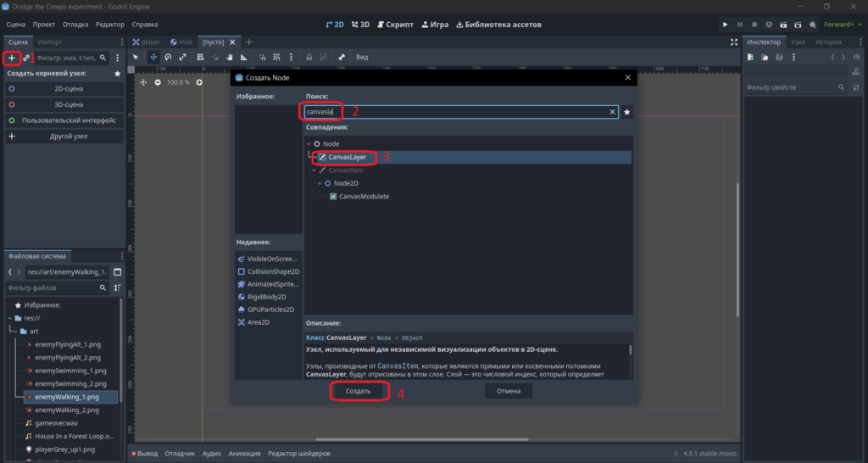The image size is (868, 463).
Task: Toggle the favorite root nodes star
Action: tap(117, 73)
